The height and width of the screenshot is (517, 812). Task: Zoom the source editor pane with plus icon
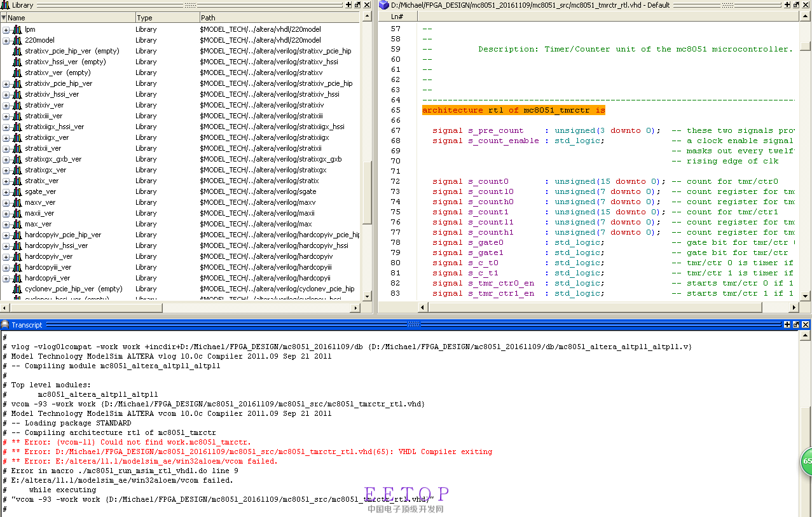click(x=788, y=5)
